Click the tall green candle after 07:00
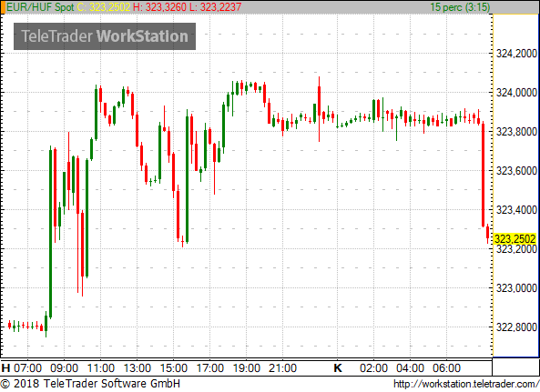The image size is (540, 392). point(51,233)
